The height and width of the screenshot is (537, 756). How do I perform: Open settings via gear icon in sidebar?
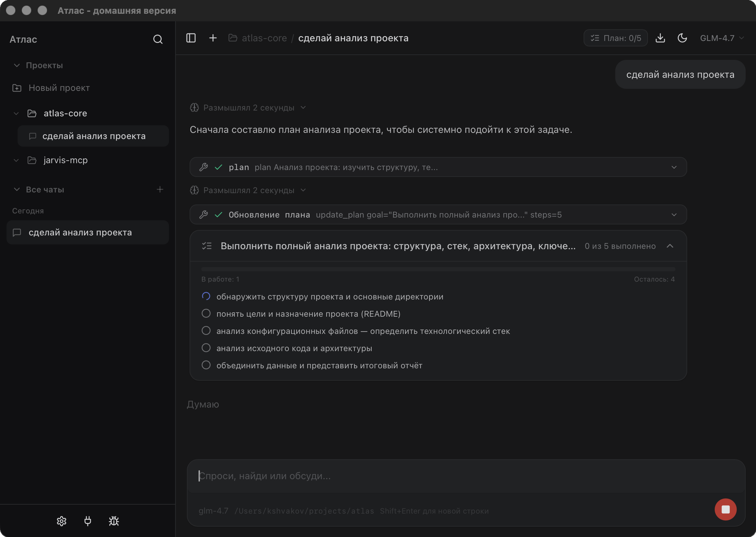tap(61, 521)
